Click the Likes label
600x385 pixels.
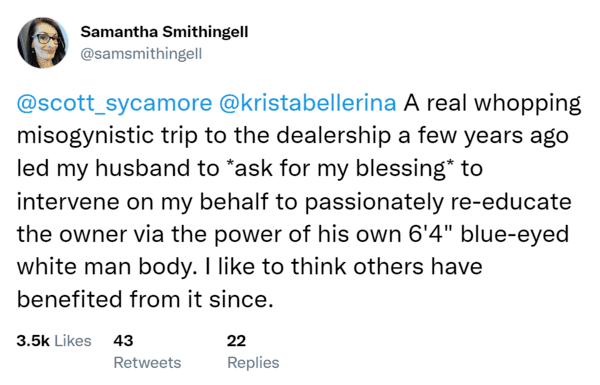pyautogui.click(x=73, y=341)
